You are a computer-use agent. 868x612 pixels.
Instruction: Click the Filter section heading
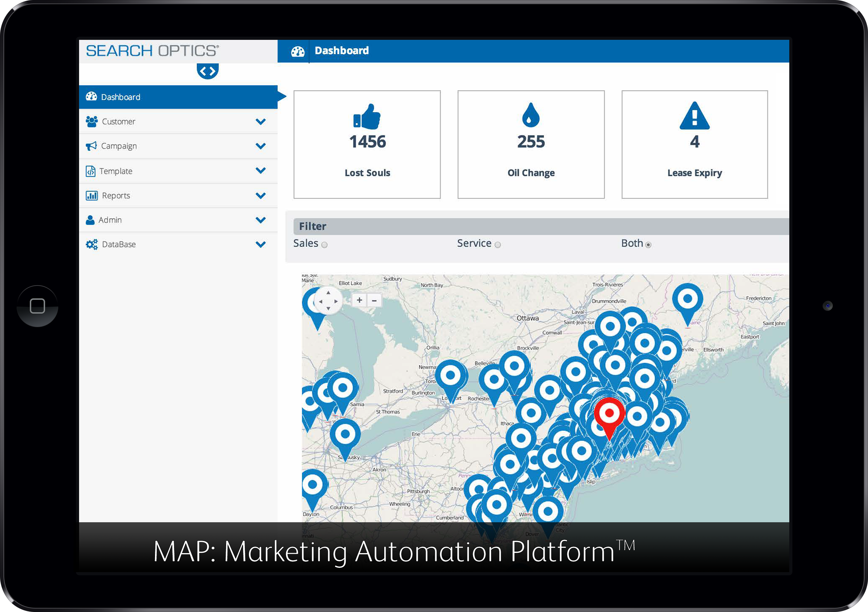click(x=313, y=226)
